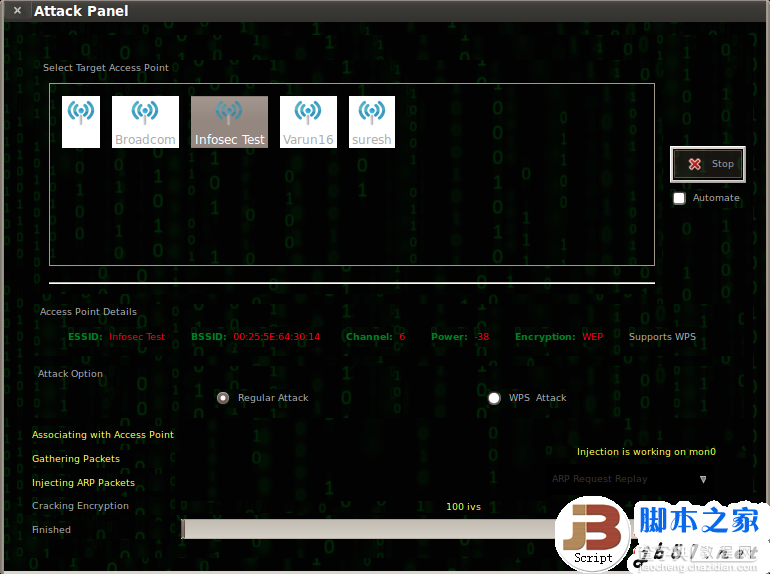Click the ARP Request Replay dropdown arrow
770x574 pixels.
coord(703,479)
